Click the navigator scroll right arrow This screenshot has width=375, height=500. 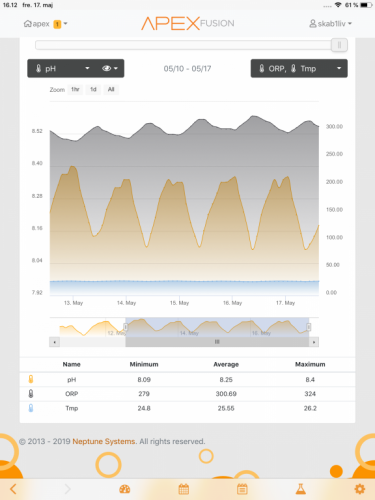coord(314,342)
